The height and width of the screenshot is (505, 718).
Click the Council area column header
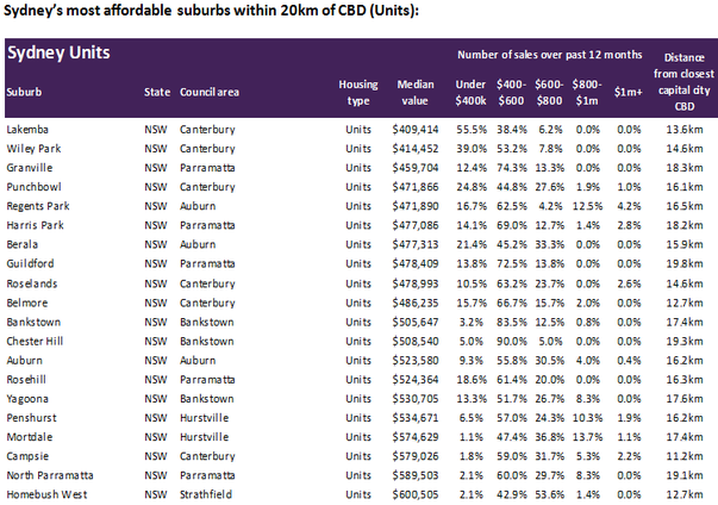pyautogui.click(x=209, y=92)
